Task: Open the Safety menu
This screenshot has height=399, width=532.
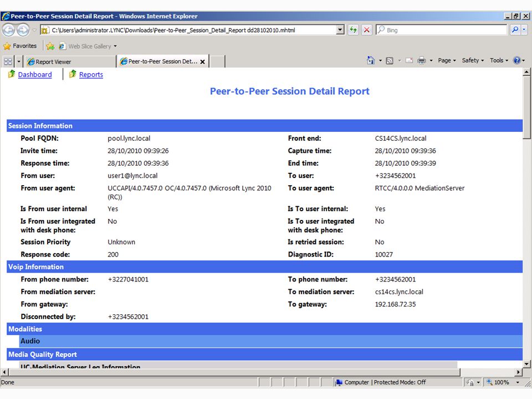Action: pyautogui.click(x=473, y=60)
